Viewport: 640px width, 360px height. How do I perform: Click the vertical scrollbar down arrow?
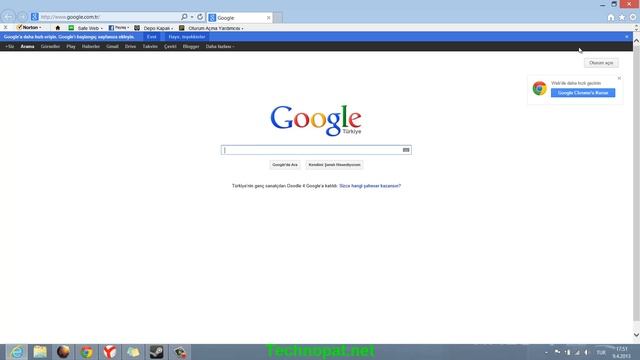[x=636, y=335]
